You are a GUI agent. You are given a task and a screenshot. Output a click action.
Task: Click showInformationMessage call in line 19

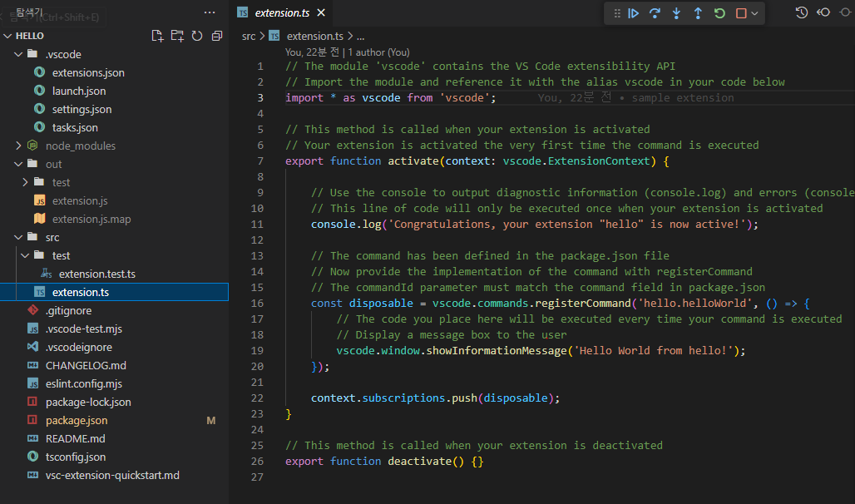click(x=497, y=351)
